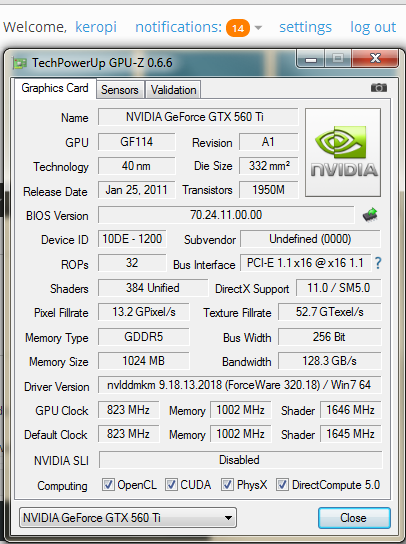Click the Die Size field 332 mm²
Screen dimensions: 406x544
tap(268, 166)
